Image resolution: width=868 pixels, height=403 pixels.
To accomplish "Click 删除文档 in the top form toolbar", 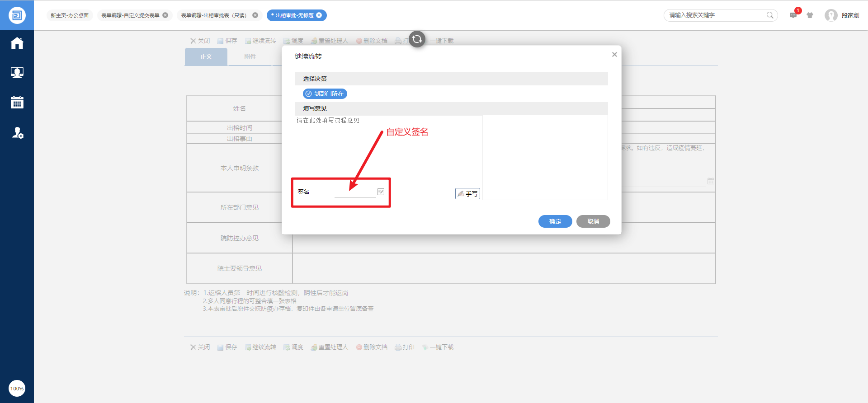I will (372, 41).
